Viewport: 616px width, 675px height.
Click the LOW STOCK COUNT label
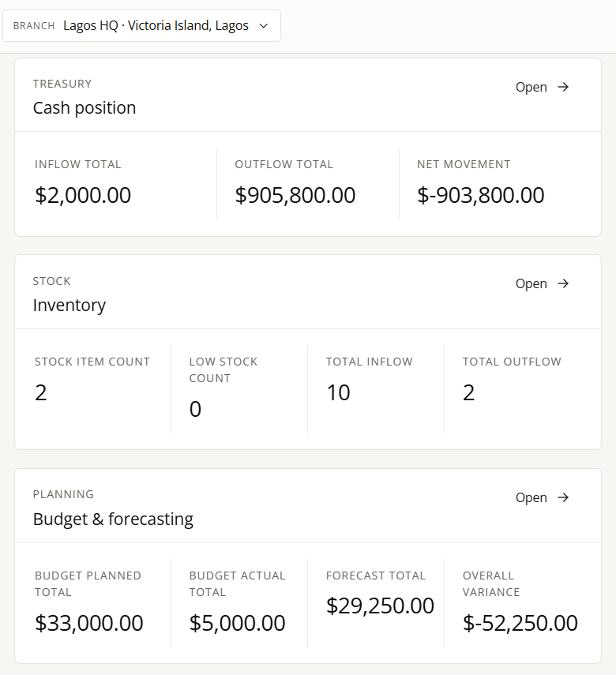223,369
